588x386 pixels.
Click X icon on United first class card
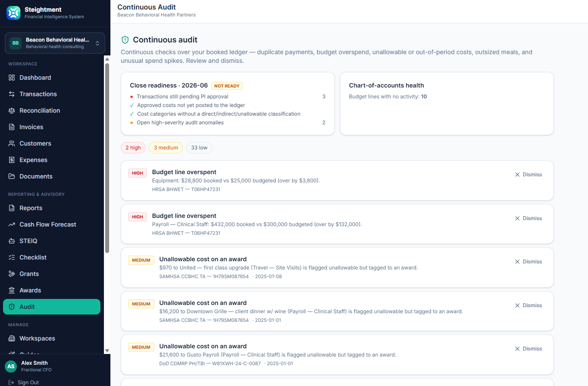(x=517, y=262)
